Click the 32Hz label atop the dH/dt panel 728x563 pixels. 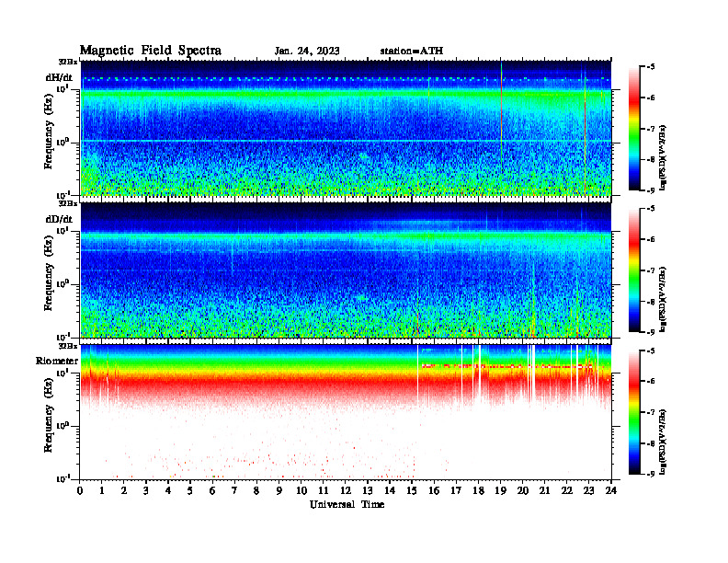pos(67,62)
